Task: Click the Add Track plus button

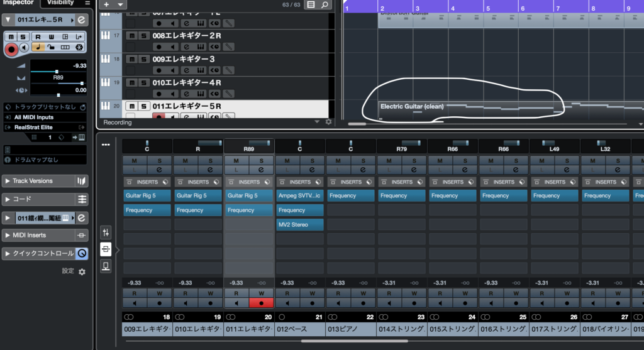Action: coord(106,4)
